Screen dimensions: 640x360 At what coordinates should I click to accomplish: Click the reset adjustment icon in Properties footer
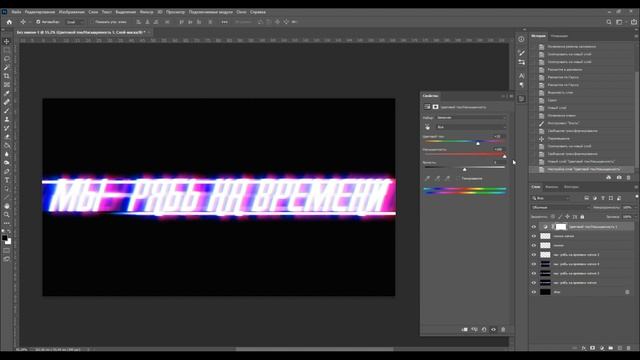pyautogui.click(x=484, y=329)
